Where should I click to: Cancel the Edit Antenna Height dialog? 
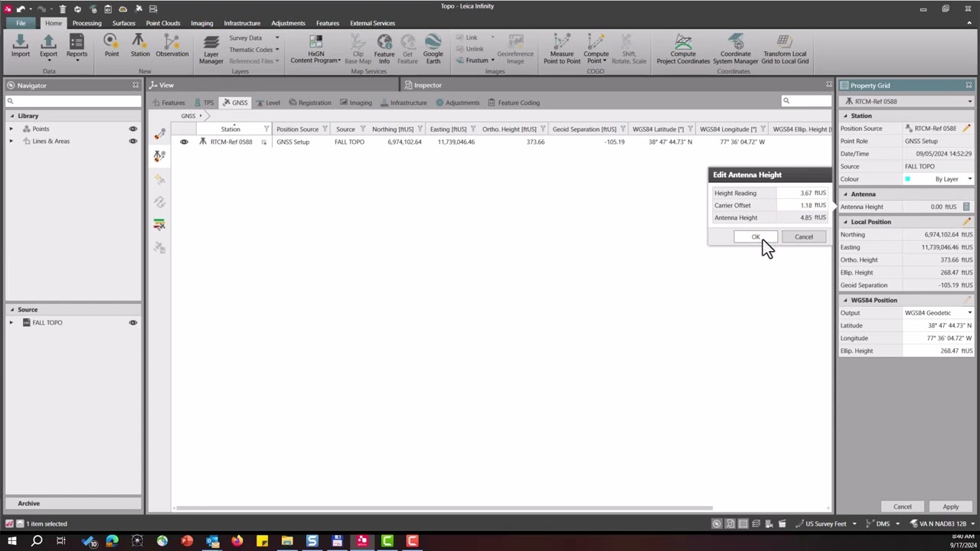click(804, 237)
